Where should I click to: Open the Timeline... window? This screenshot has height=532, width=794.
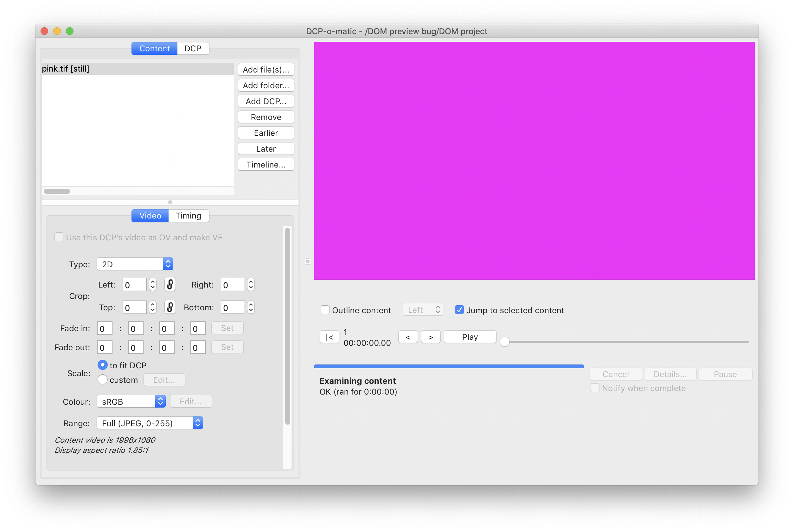click(x=266, y=165)
